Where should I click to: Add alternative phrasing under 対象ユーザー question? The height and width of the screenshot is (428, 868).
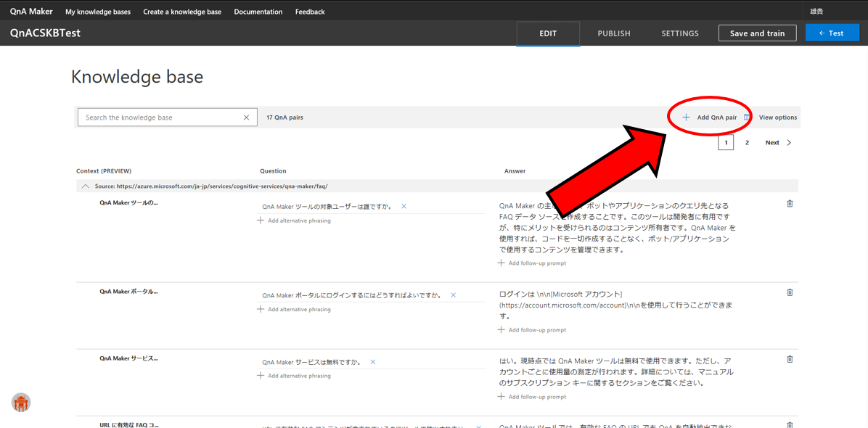click(x=294, y=221)
